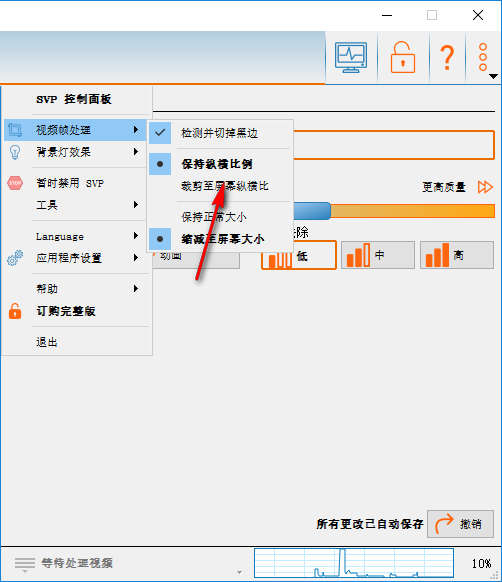
Task: Select the 高 quality button
Action: click(457, 255)
